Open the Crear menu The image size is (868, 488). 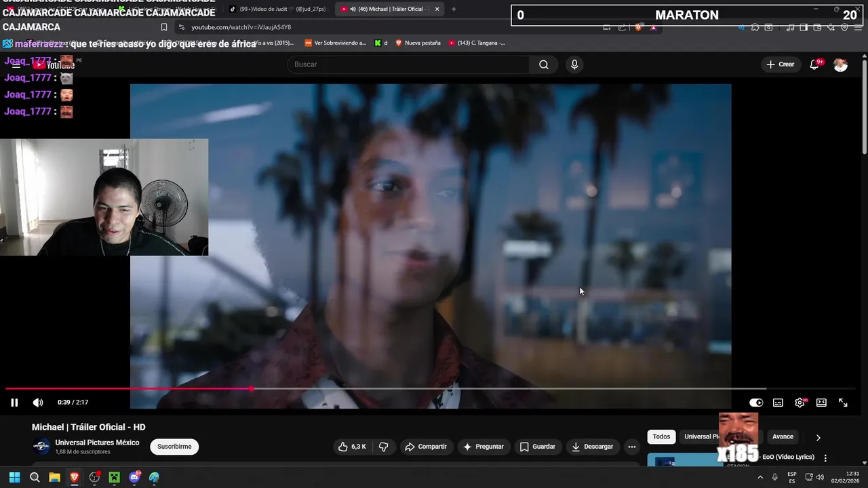click(x=781, y=64)
